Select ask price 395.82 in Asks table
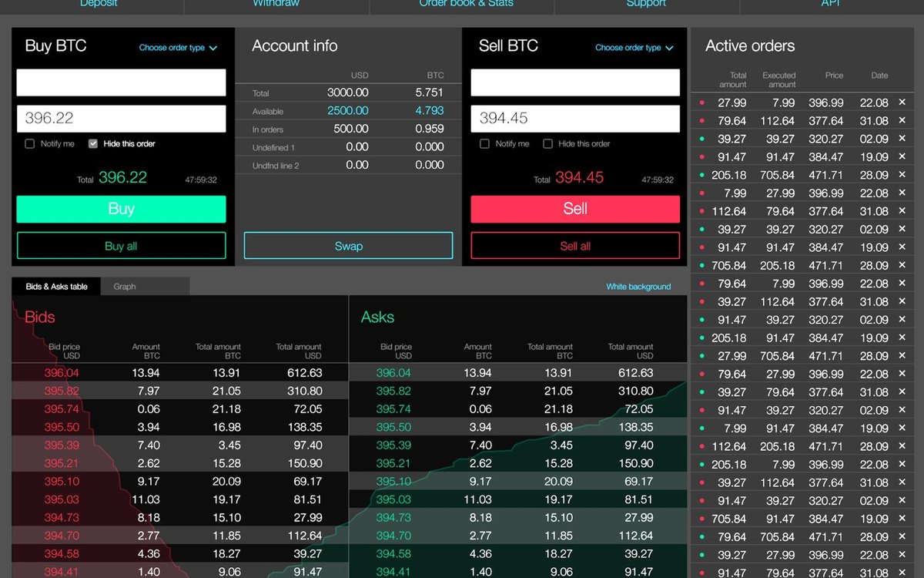924x578 pixels. (393, 391)
